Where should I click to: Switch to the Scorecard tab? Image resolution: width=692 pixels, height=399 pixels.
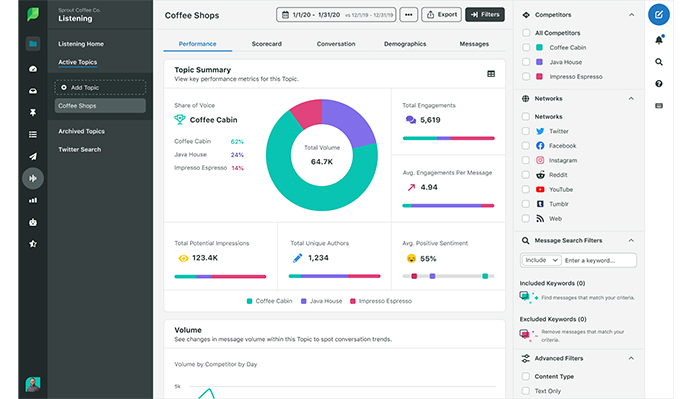(267, 44)
